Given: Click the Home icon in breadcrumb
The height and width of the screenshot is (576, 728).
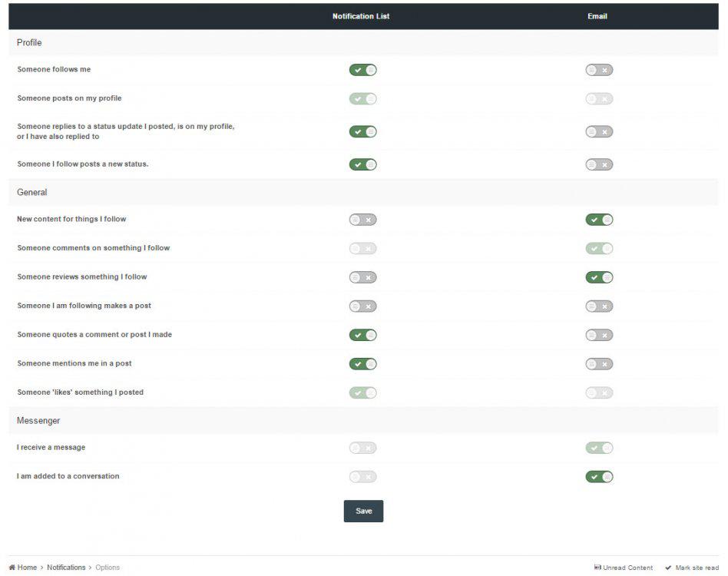Looking at the screenshot, I should click(12, 568).
